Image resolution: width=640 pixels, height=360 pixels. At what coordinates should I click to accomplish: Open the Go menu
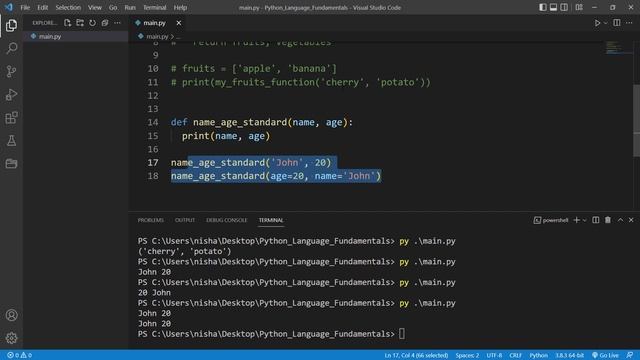113,7
